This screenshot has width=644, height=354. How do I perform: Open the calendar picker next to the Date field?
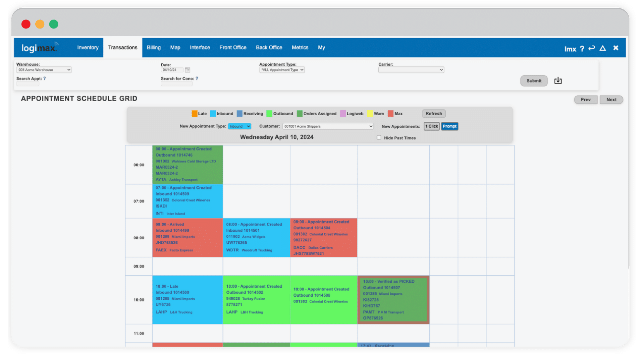click(x=187, y=70)
